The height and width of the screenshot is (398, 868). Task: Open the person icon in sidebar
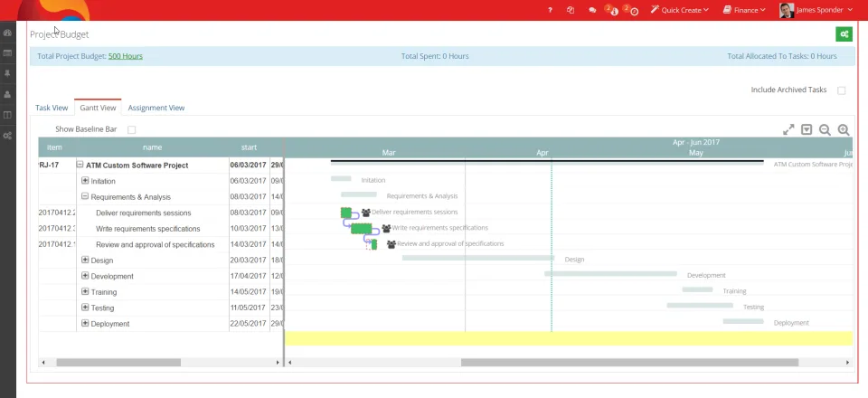click(x=7, y=94)
